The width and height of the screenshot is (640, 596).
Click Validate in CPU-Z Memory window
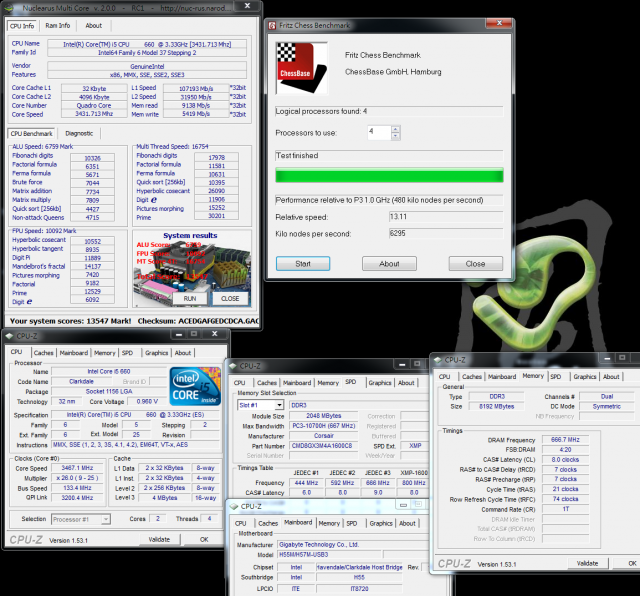click(587, 563)
